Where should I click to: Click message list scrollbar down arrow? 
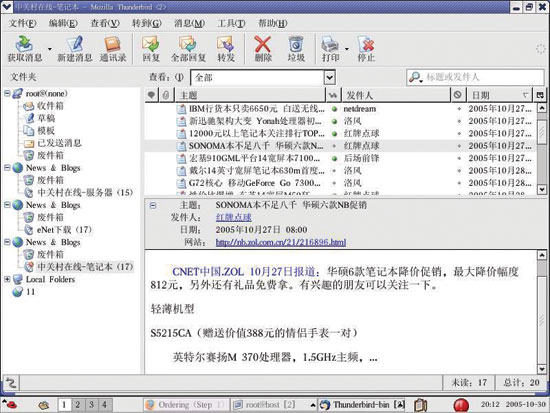click(542, 189)
